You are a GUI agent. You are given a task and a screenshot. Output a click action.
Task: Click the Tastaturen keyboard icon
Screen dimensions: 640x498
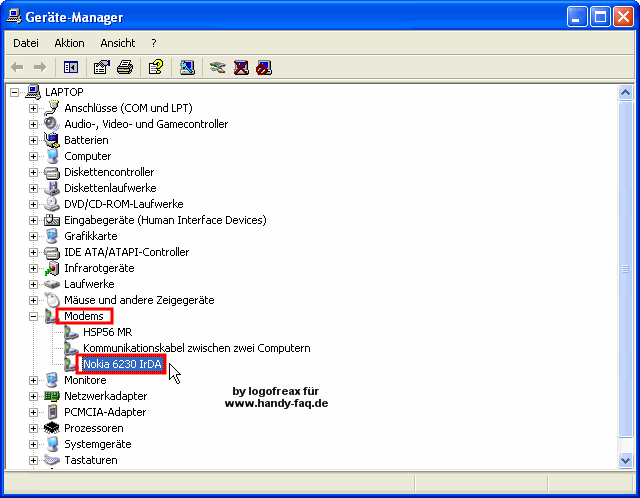tap(52, 460)
